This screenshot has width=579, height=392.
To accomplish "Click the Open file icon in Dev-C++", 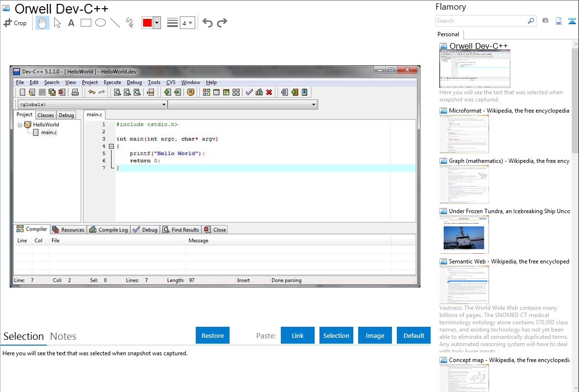I will pos(32,92).
